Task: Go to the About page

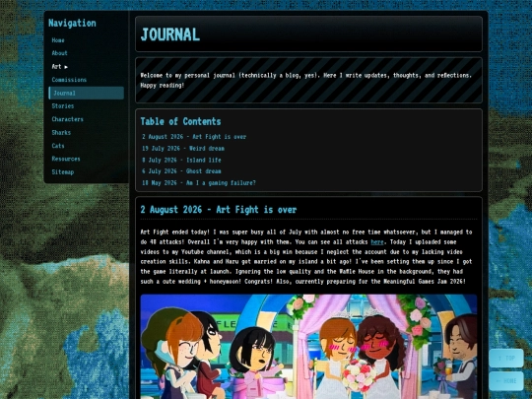Action: point(59,53)
